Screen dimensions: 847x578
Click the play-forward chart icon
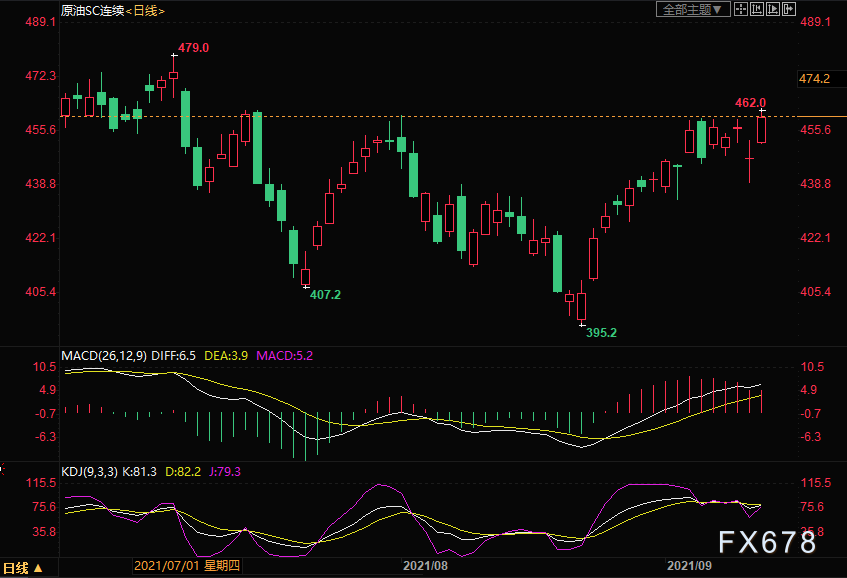coord(773,9)
